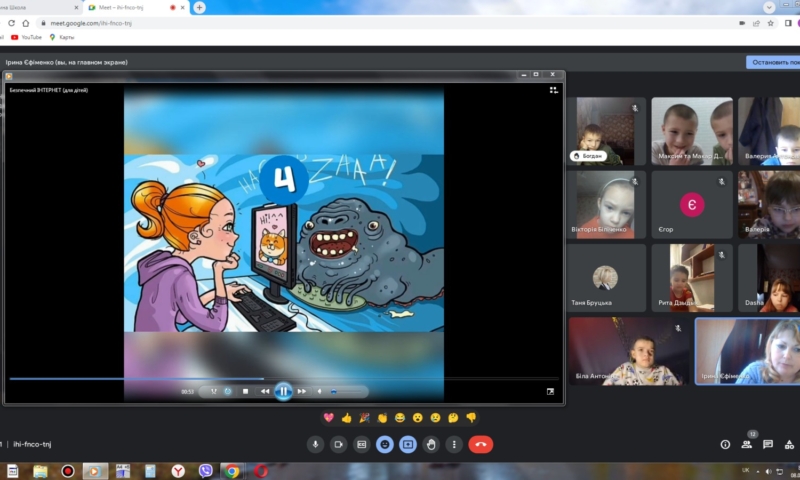Open Chrome from the Windows taskbar

(x=232, y=471)
